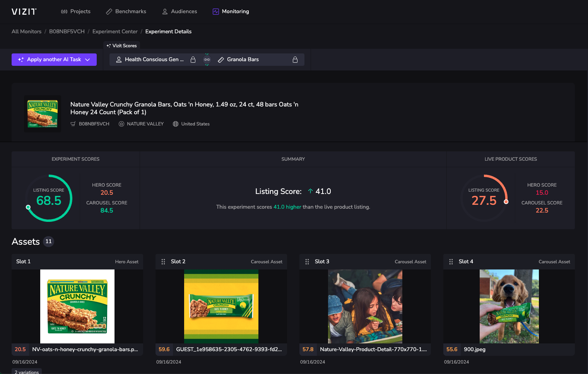Click live product listing score gauge 27.5
Image resolution: width=588 pixels, height=374 pixels.
pos(484,198)
